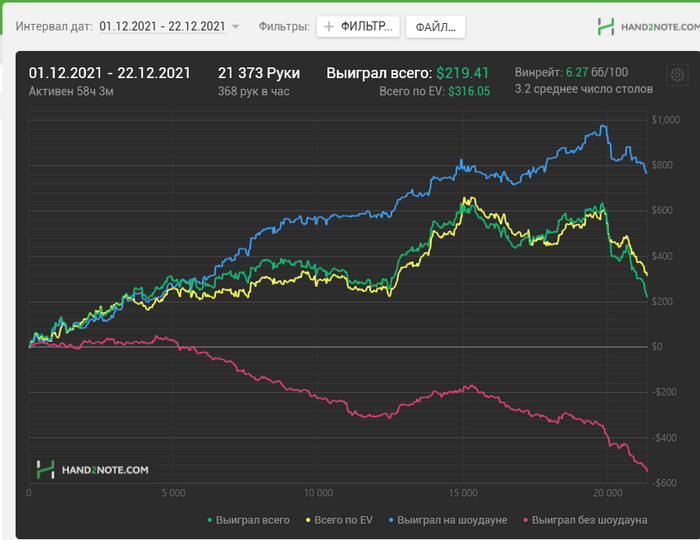Click the Активен 58ч 3м text
The height and width of the screenshot is (540, 700).
tap(71, 91)
